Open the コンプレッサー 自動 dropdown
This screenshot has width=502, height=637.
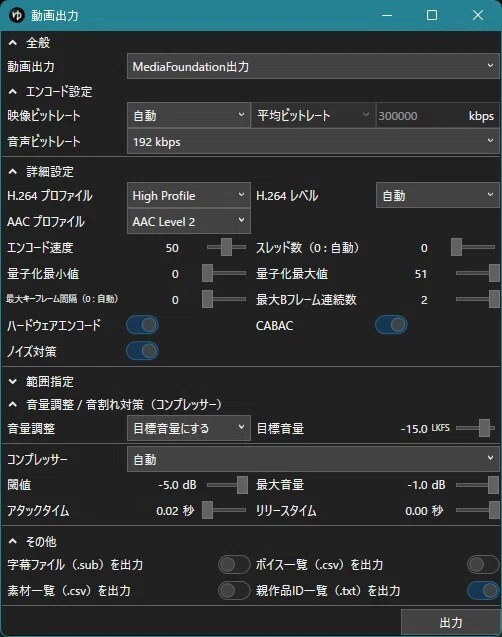313,459
